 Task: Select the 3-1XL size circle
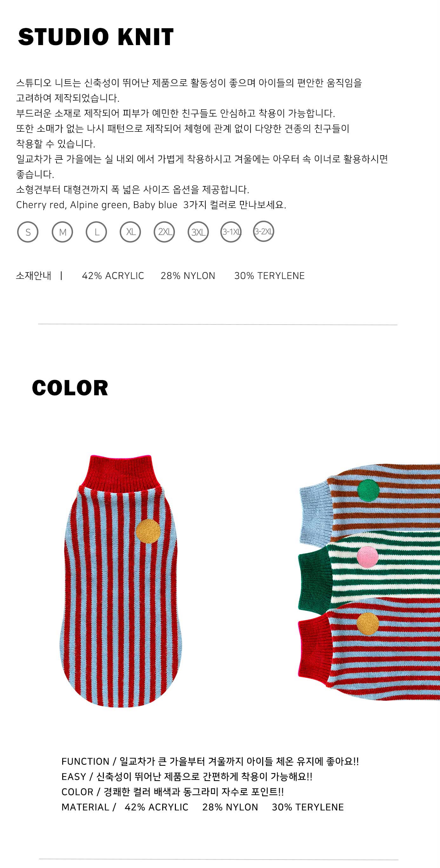click(231, 232)
